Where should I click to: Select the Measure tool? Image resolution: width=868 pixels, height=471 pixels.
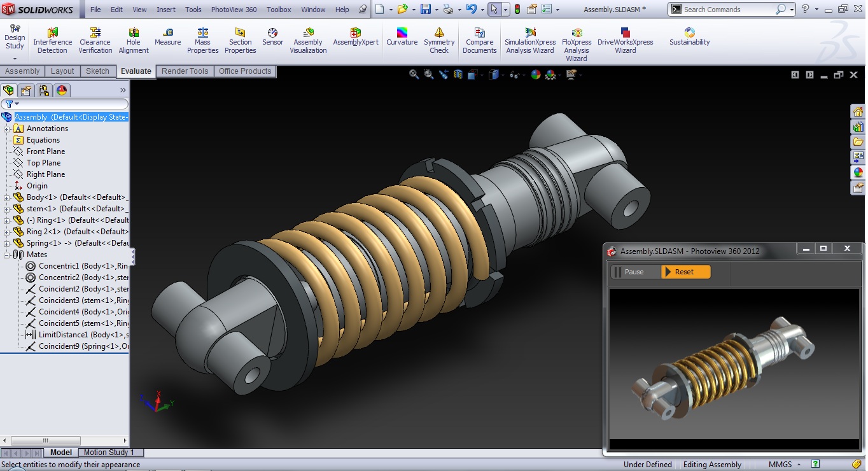168,37
